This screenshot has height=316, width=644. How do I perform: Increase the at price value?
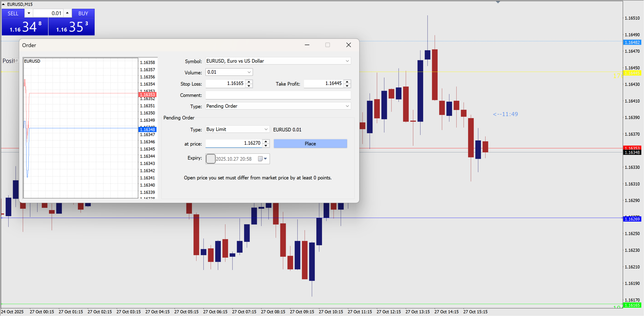click(266, 141)
